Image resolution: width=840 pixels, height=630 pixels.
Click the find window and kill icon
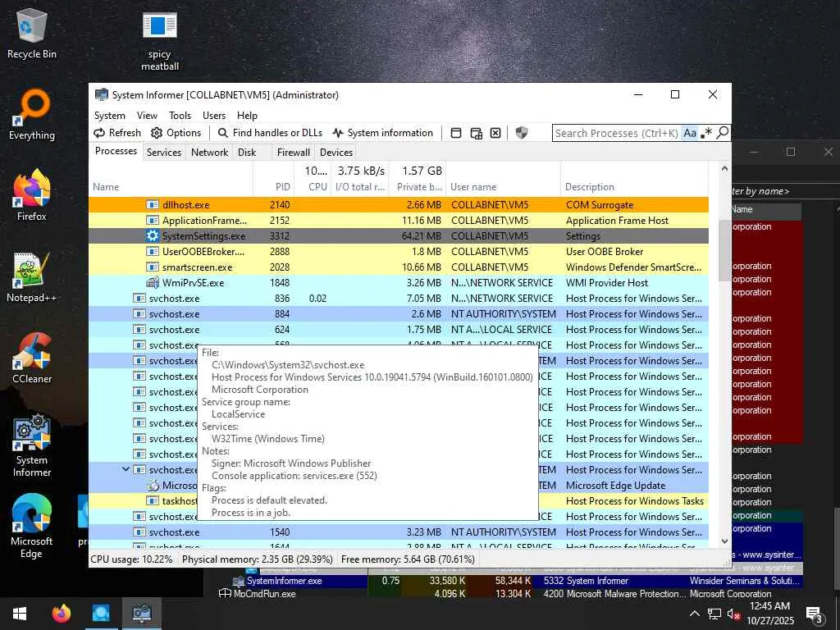[x=495, y=133]
